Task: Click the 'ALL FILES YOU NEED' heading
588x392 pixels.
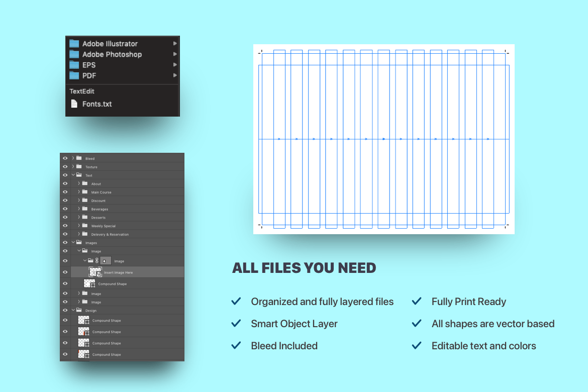Action: coord(304,268)
